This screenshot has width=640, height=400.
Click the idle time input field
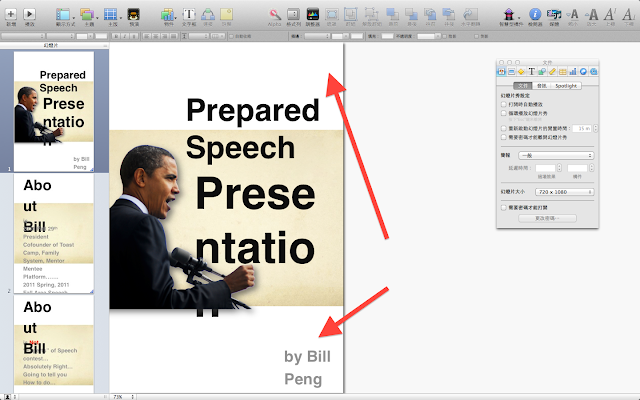[582, 128]
